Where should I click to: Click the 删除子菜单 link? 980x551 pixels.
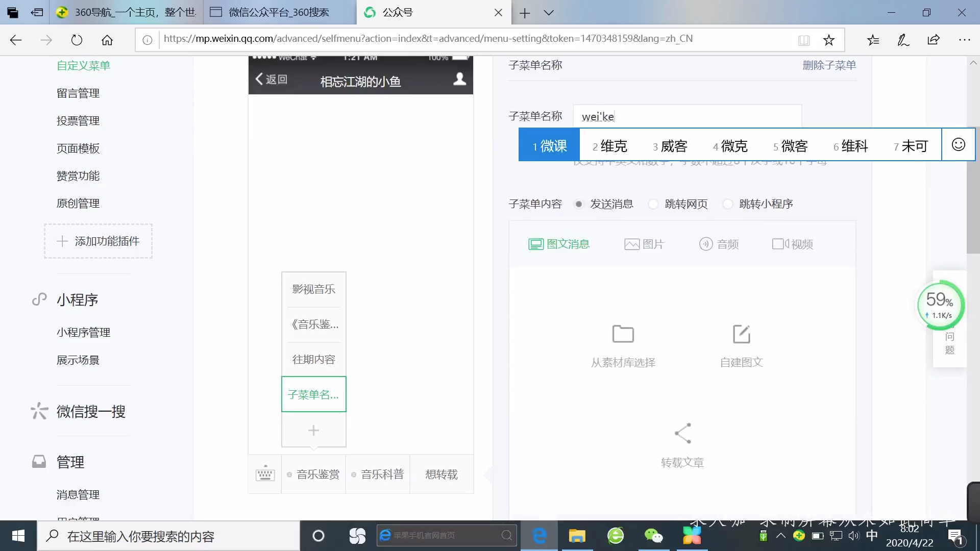click(829, 65)
